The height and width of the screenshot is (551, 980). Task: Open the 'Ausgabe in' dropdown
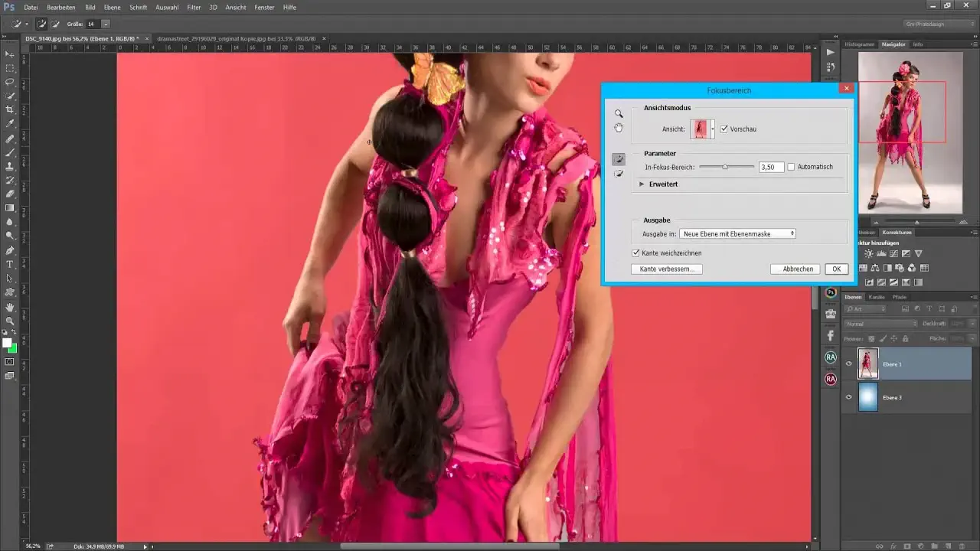pyautogui.click(x=737, y=233)
